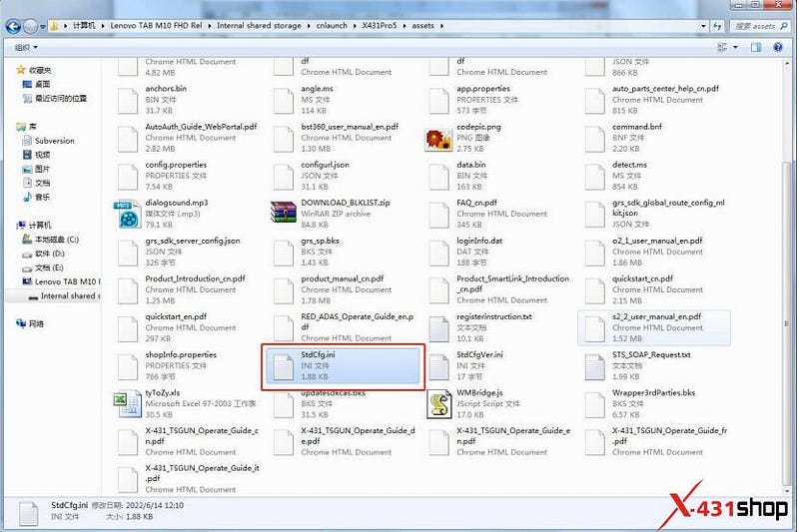The image size is (799, 532).
Task: Select the X431Pro5 breadcrumb segment
Action: point(380,26)
